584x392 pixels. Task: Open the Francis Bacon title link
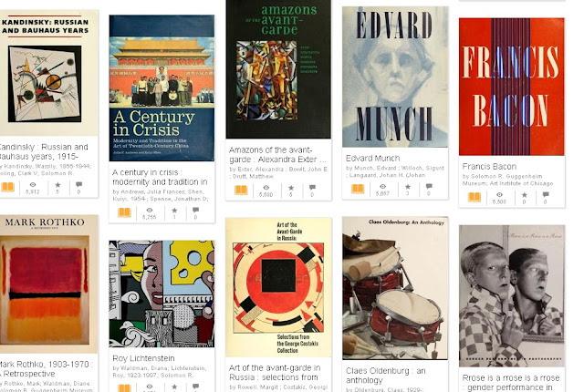coord(489,167)
